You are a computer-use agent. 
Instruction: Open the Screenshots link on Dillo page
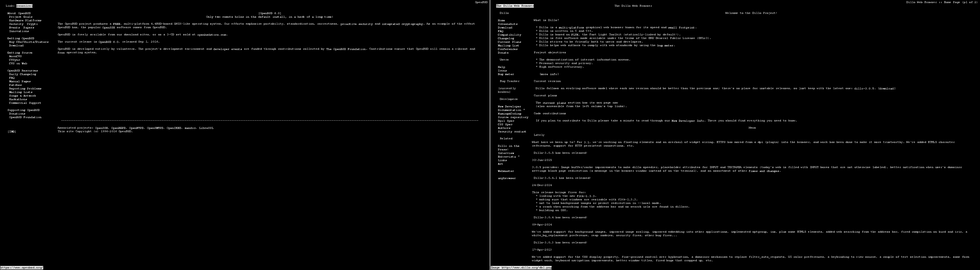pyautogui.click(x=507, y=24)
